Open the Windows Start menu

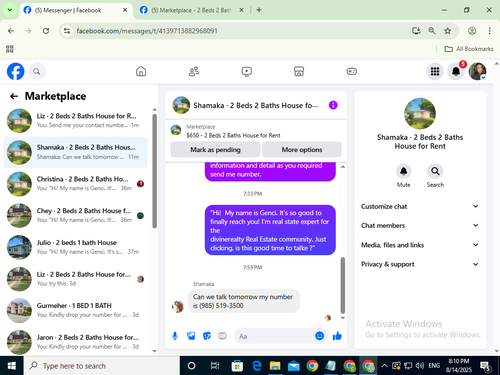point(12,366)
